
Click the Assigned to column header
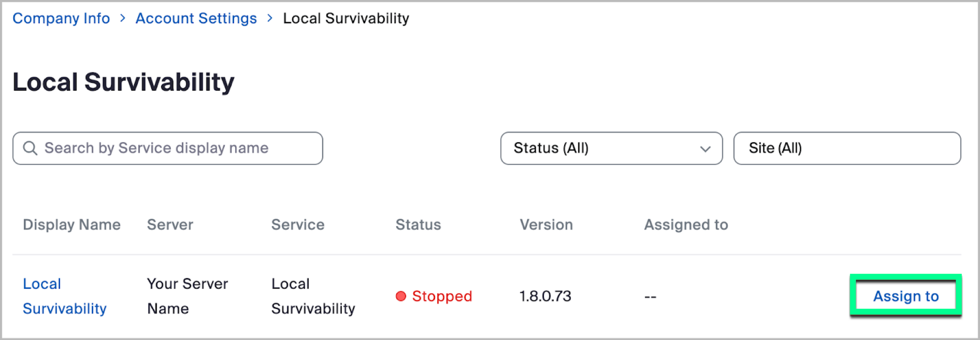tap(686, 225)
